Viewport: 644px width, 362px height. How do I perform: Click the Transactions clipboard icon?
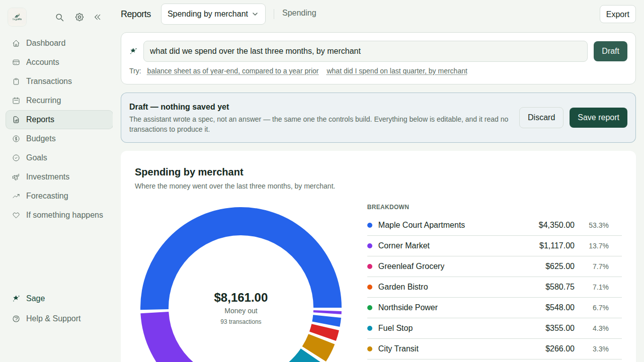pos(16,81)
